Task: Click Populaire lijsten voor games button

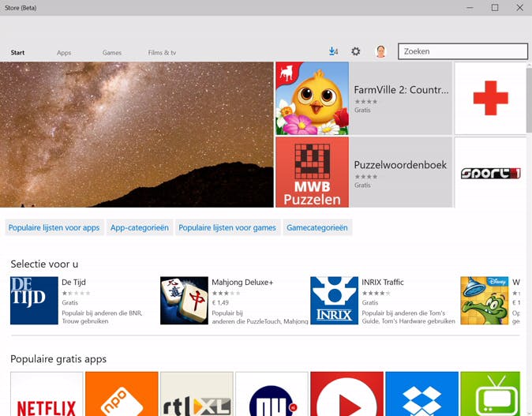Action: point(227,227)
